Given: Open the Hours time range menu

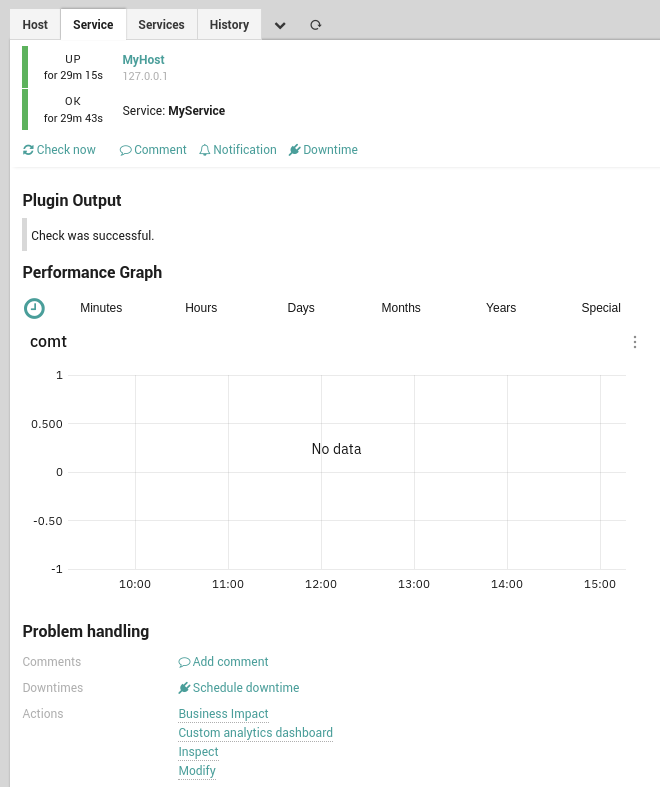Looking at the screenshot, I should tap(201, 308).
